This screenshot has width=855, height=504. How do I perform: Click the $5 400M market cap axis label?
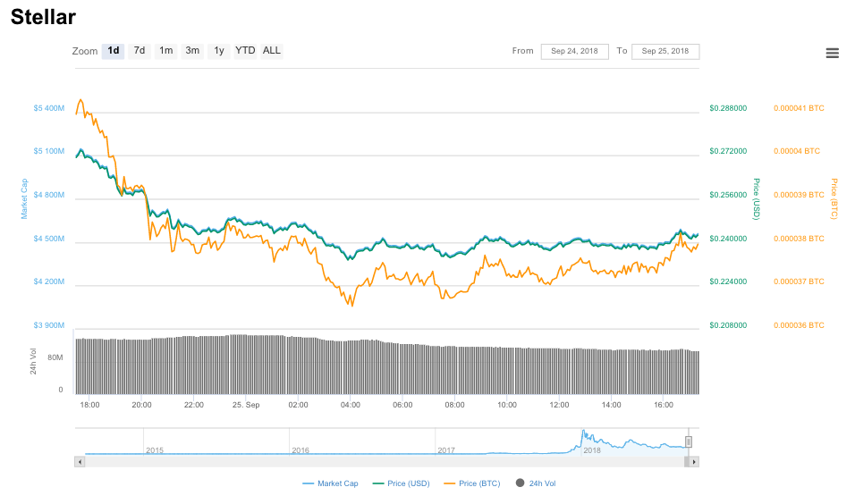click(x=48, y=108)
